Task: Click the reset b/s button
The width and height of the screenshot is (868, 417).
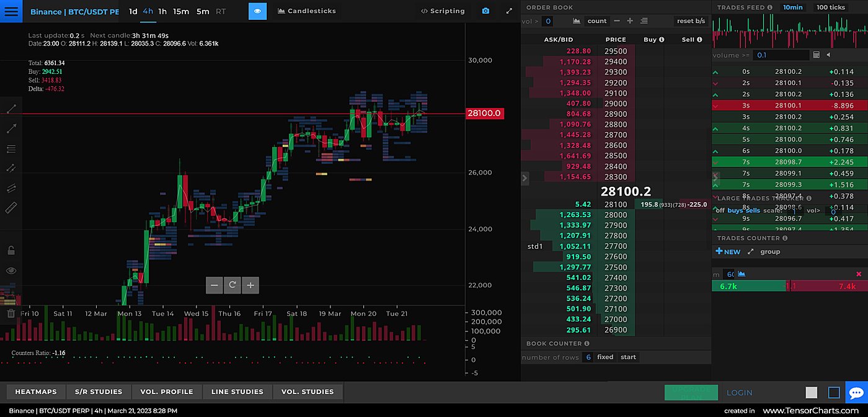Action: [691, 21]
